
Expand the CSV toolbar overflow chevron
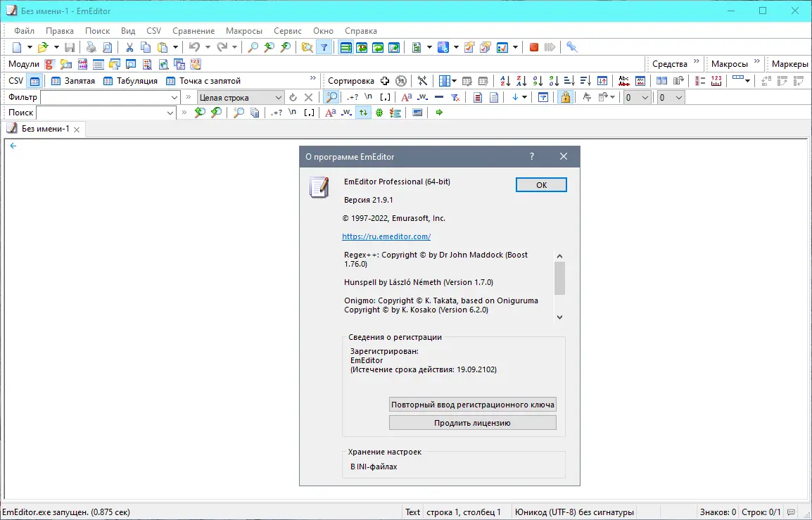pyautogui.click(x=313, y=77)
